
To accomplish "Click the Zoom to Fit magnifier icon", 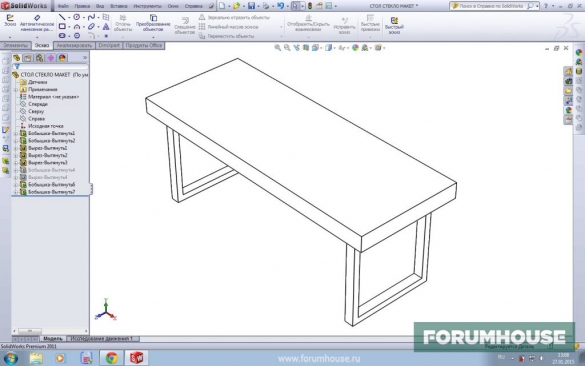I will [x=278, y=48].
